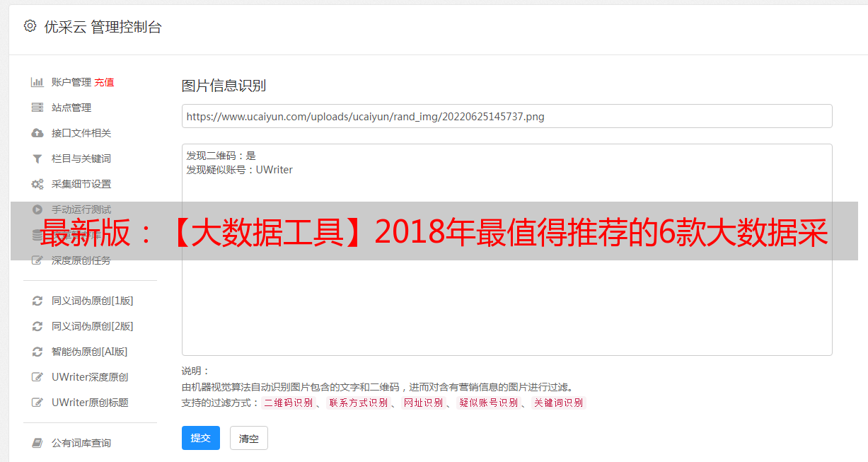Screen dimensions: 868x462
Task: Open the UWriter原创标题 menu item
Action: (x=91, y=403)
